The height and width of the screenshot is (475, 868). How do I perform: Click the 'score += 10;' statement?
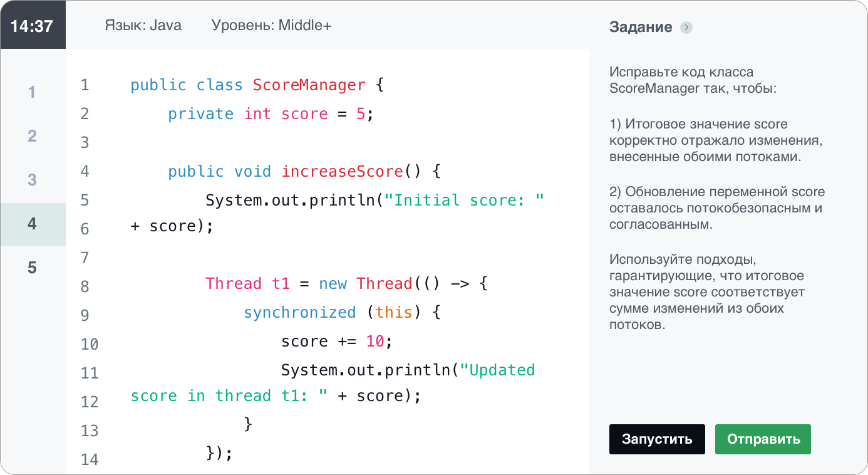tap(336, 342)
